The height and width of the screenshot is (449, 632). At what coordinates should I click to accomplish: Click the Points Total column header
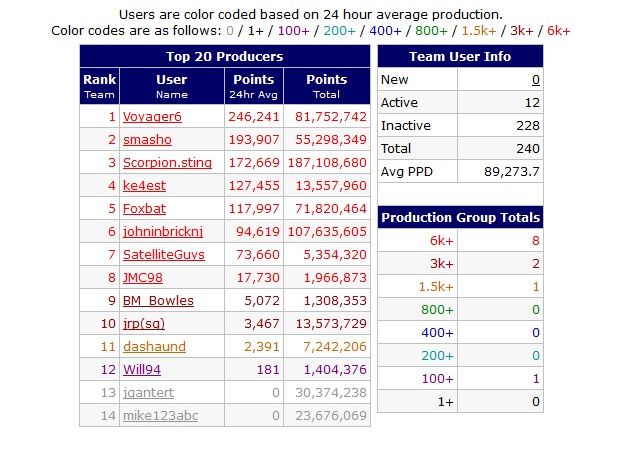tap(326, 86)
